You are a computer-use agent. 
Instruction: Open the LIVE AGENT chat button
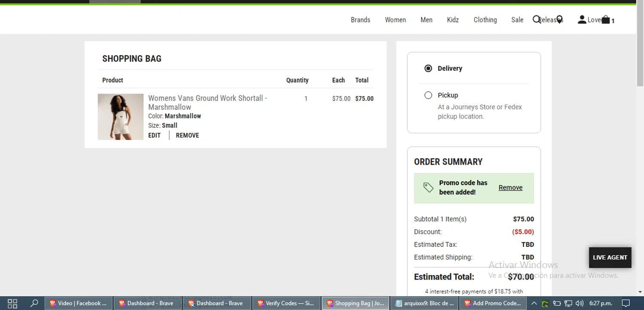[610, 257]
